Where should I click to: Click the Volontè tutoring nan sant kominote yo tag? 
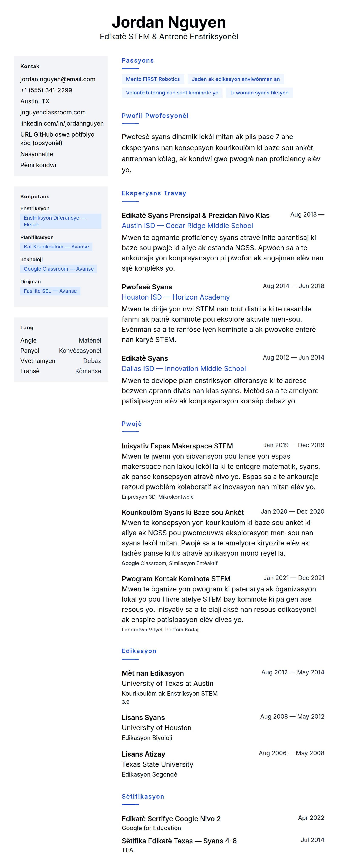pyautogui.click(x=172, y=93)
